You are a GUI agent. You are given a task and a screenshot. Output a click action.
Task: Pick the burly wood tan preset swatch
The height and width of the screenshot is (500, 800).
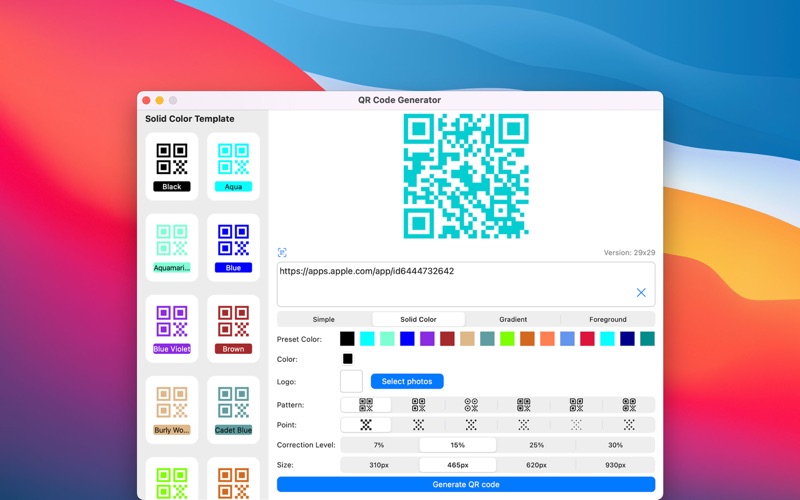(x=467, y=339)
